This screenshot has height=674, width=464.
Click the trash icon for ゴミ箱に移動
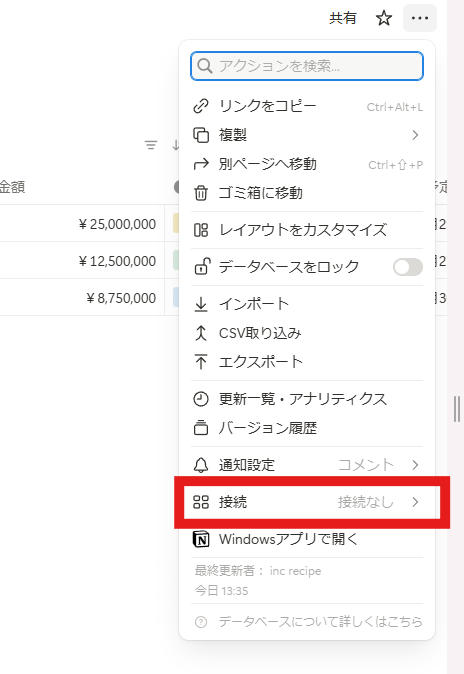[201, 193]
